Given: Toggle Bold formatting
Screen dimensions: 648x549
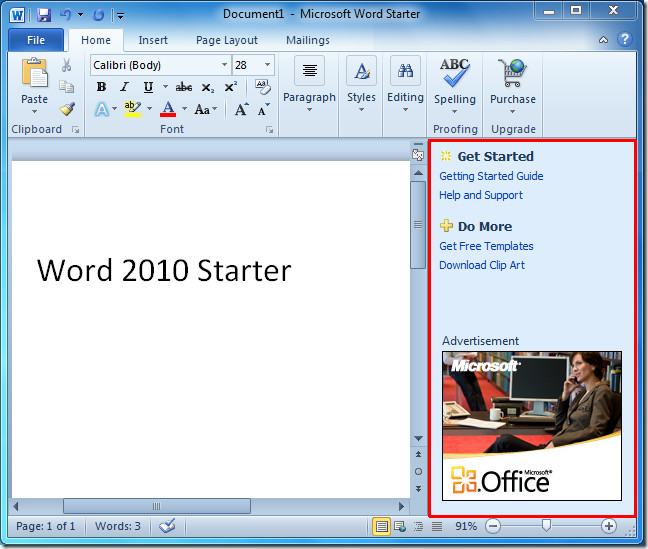Looking at the screenshot, I should tap(101, 87).
